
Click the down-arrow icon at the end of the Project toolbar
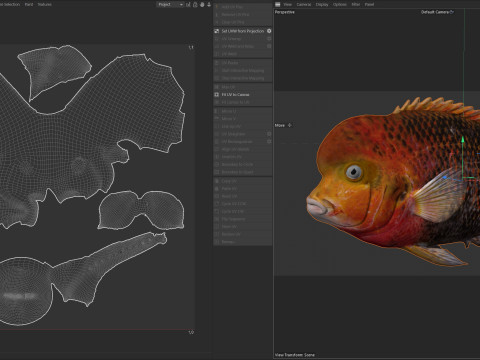[209, 4]
